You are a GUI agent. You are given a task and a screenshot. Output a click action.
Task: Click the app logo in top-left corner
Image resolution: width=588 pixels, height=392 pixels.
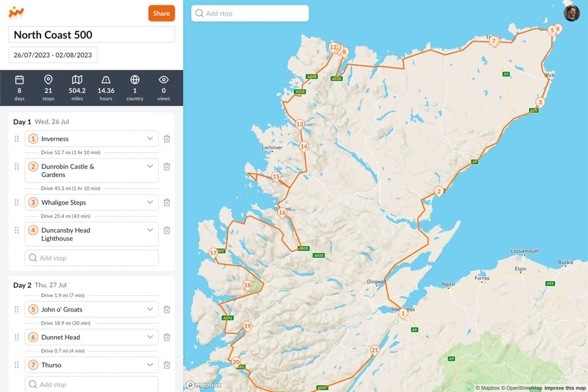pos(17,12)
